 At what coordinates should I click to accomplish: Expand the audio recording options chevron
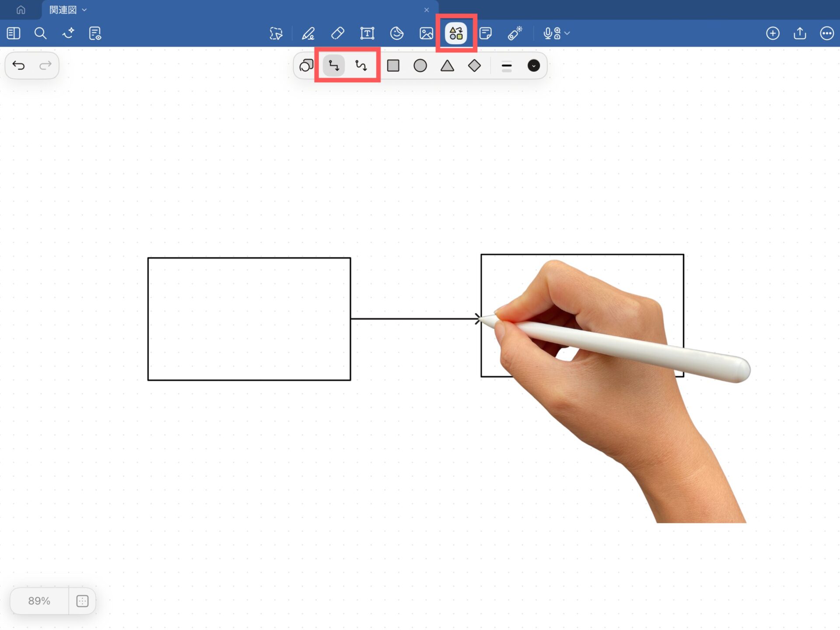pyautogui.click(x=567, y=33)
